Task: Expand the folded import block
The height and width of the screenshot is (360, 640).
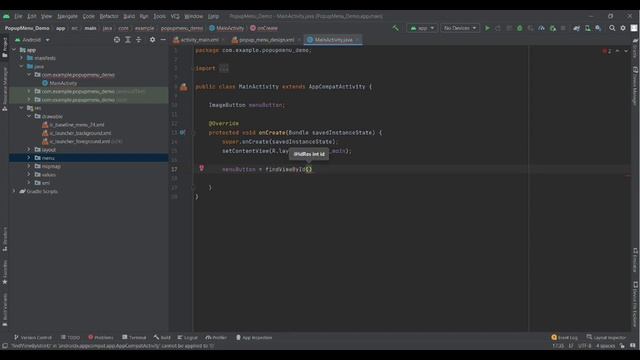Action: 224,69
